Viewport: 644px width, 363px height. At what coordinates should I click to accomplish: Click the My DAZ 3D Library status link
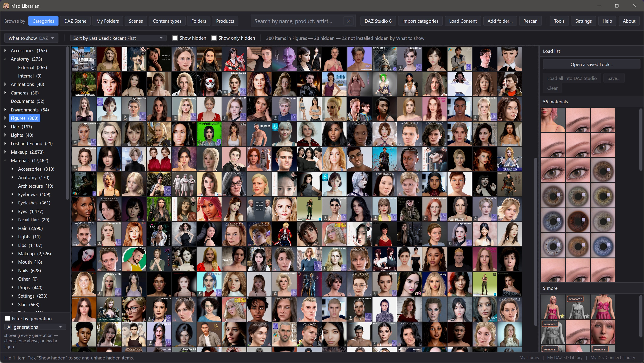tap(565, 357)
